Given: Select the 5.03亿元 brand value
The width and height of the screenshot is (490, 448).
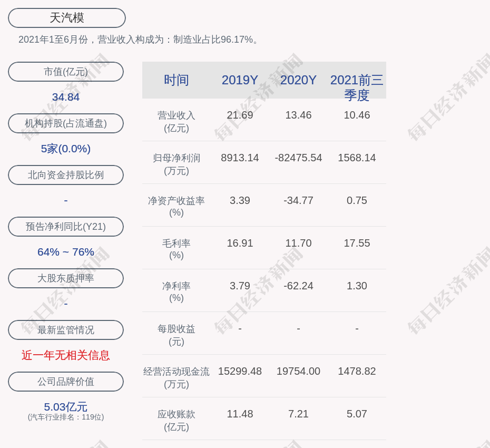Looking at the screenshot, I should (66, 407).
